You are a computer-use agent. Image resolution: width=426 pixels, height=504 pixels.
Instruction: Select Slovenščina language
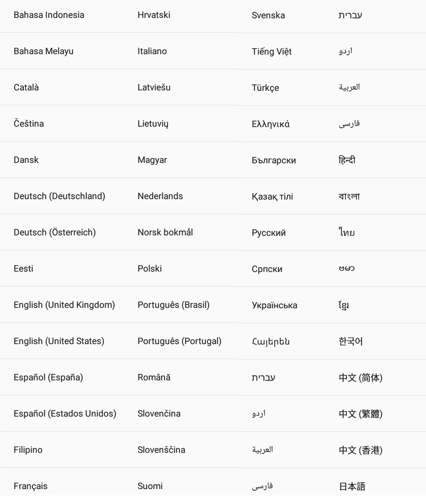point(161,450)
